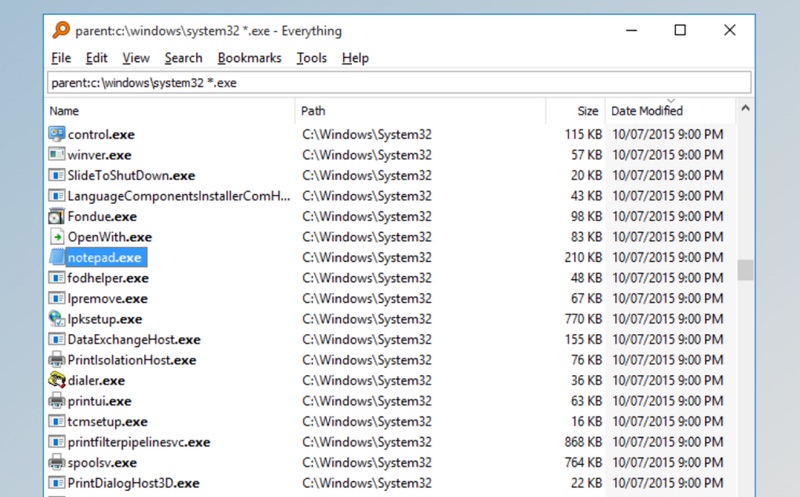This screenshot has height=497, width=800.
Task: Select the printui.exe printer icon
Action: (57, 401)
